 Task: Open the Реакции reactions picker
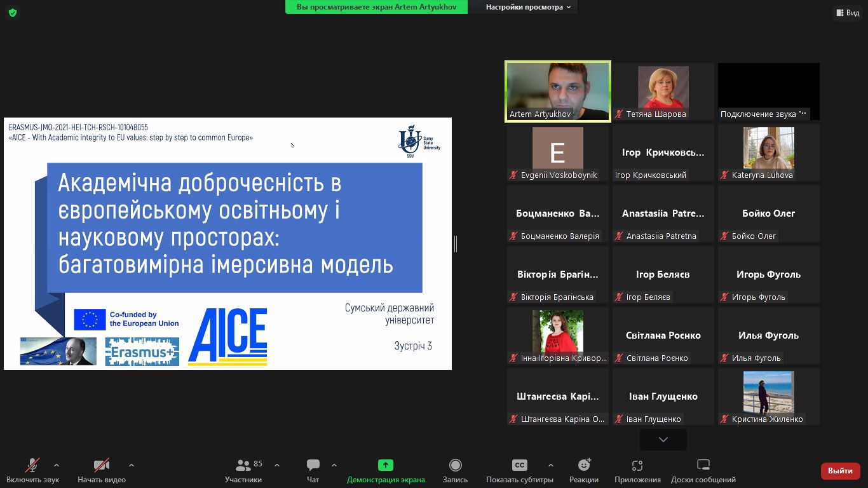(583, 471)
